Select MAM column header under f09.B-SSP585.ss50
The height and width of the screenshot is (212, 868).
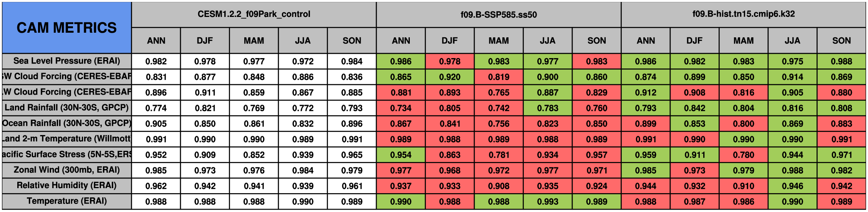click(x=499, y=41)
